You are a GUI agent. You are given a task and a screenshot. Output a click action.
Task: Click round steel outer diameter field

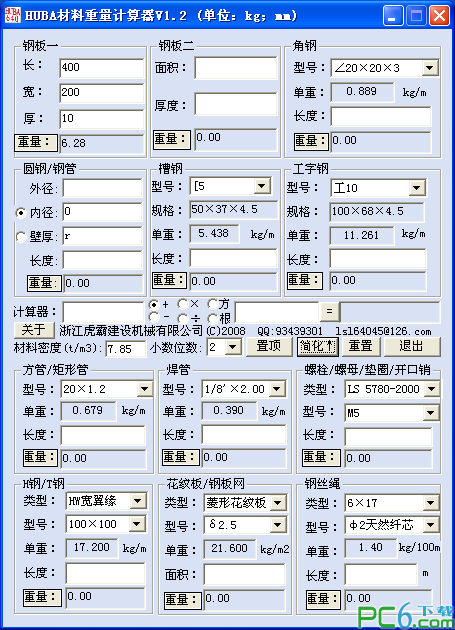click(x=102, y=188)
